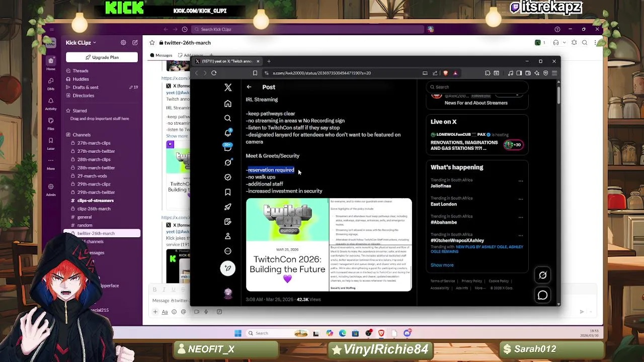This screenshot has width=644, height=362.
Task: Open Slack DMs in left rail
Action: click(51, 83)
